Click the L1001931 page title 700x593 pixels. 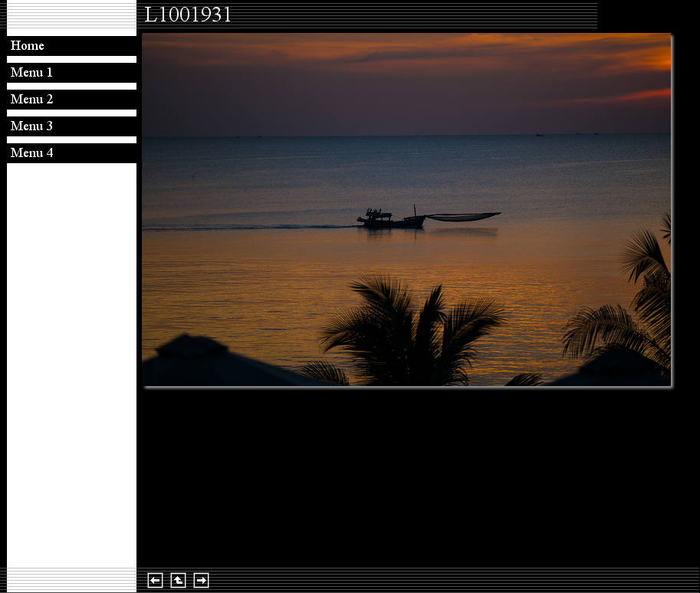(x=188, y=15)
